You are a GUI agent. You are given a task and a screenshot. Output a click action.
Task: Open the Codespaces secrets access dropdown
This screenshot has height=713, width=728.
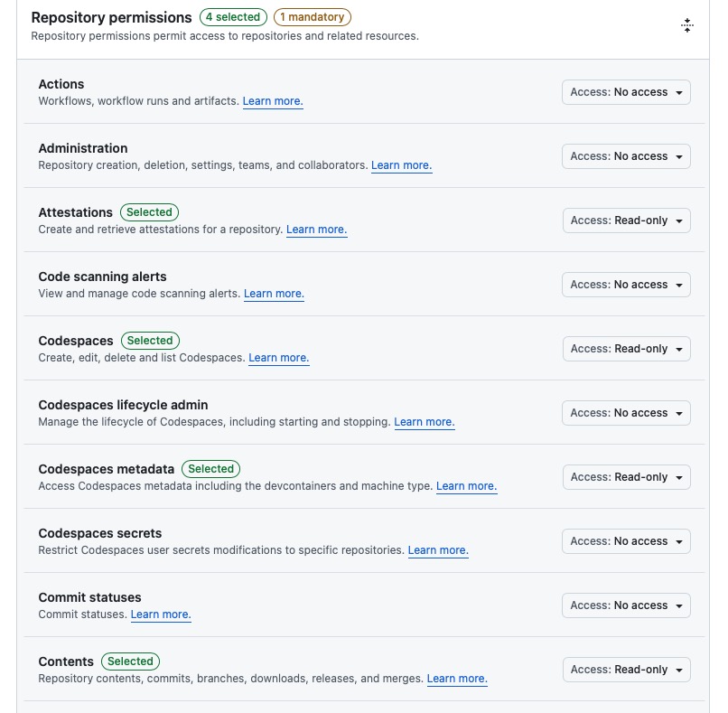pyautogui.click(x=626, y=540)
